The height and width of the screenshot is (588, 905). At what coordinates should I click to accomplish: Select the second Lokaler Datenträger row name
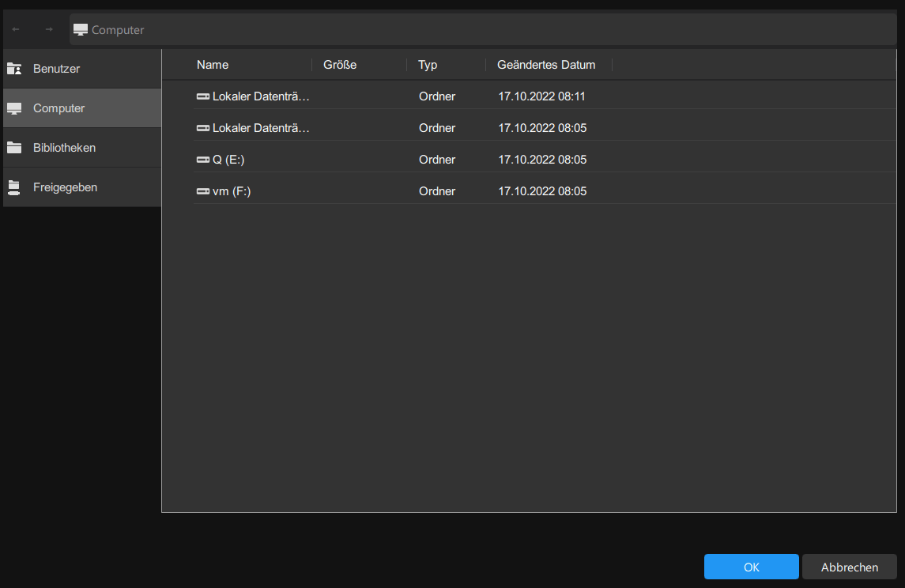pyautogui.click(x=261, y=128)
